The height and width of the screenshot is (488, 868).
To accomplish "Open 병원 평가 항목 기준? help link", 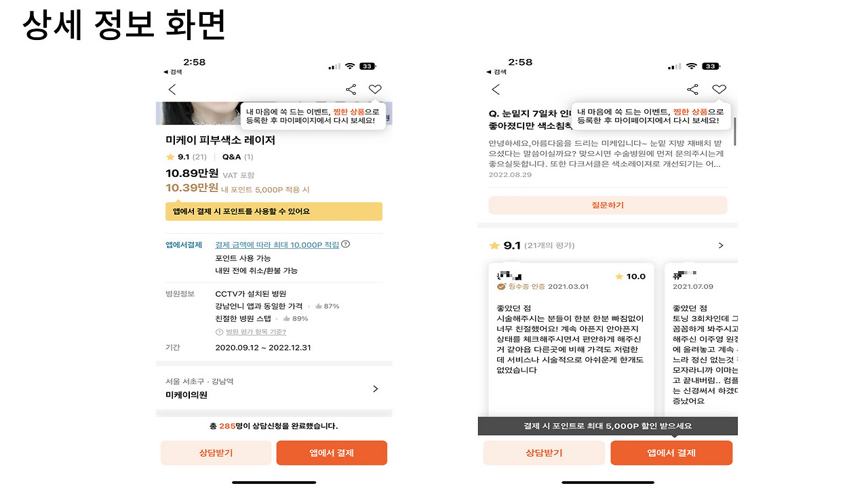I will [251, 332].
